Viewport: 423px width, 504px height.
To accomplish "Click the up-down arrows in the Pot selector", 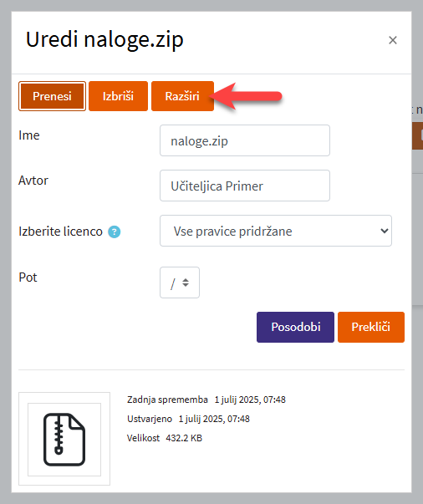I will click(x=186, y=283).
